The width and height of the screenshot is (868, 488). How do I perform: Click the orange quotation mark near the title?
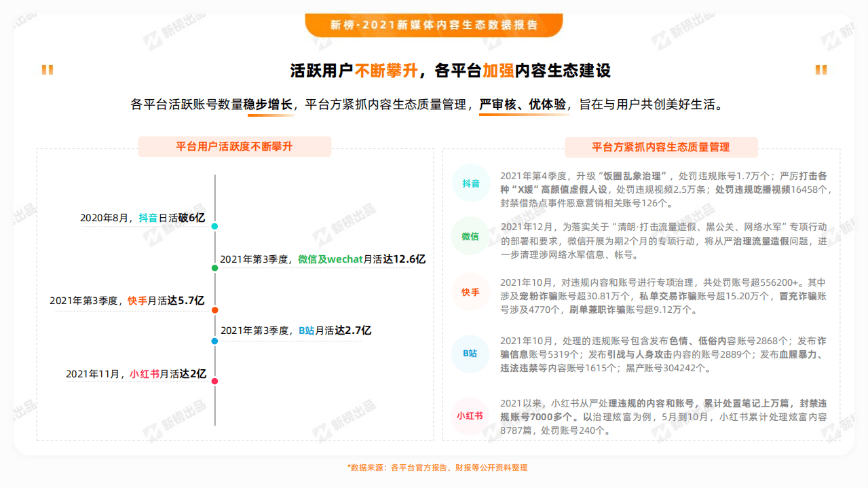point(46,71)
